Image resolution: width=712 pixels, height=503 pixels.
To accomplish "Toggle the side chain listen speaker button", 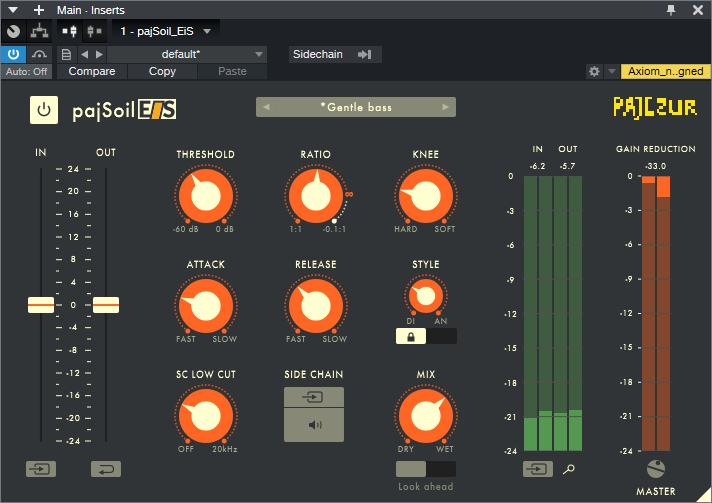I will click(x=314, y=425).
